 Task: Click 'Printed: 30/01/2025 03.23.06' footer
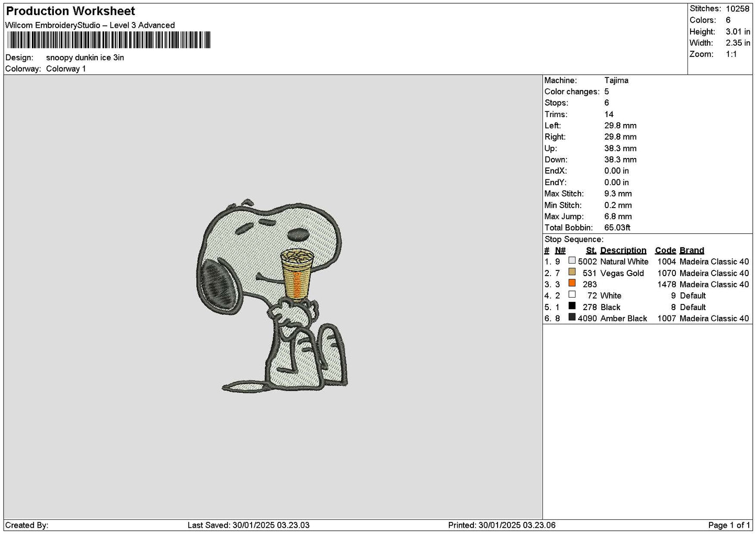click(502, 525)
